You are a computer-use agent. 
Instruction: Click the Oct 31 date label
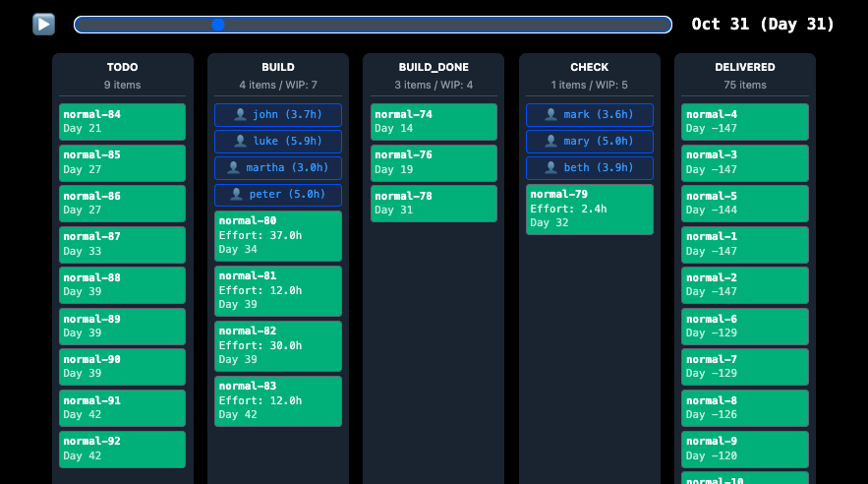[x=762, y=25]
